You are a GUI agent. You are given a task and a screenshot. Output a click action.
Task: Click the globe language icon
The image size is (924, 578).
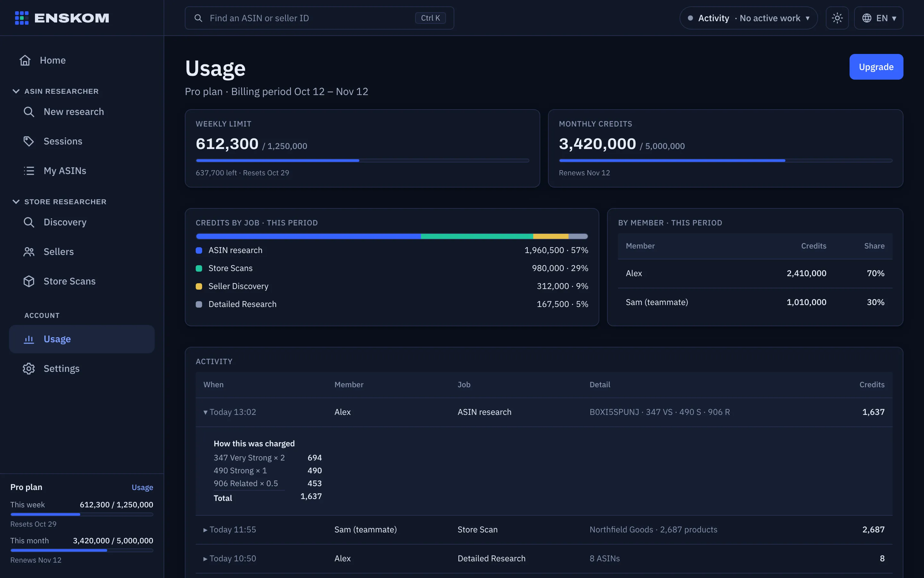coord(867,18)
